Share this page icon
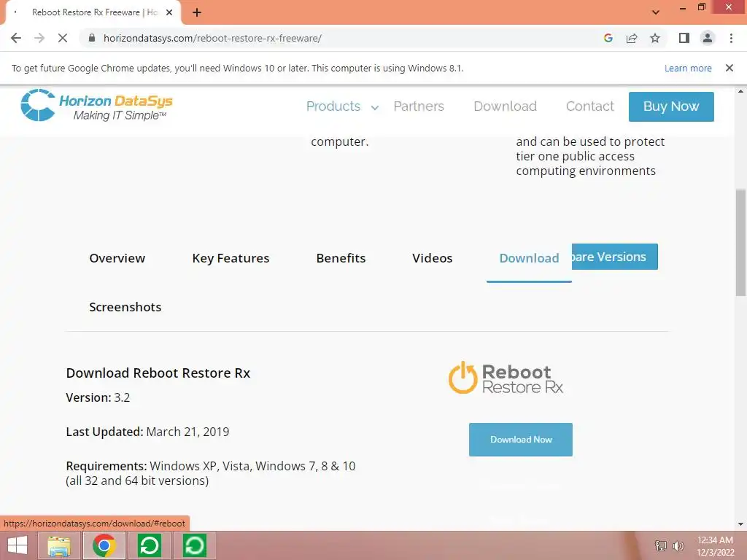This screenshot has width=747, height=560. click(x=632, y=38)
